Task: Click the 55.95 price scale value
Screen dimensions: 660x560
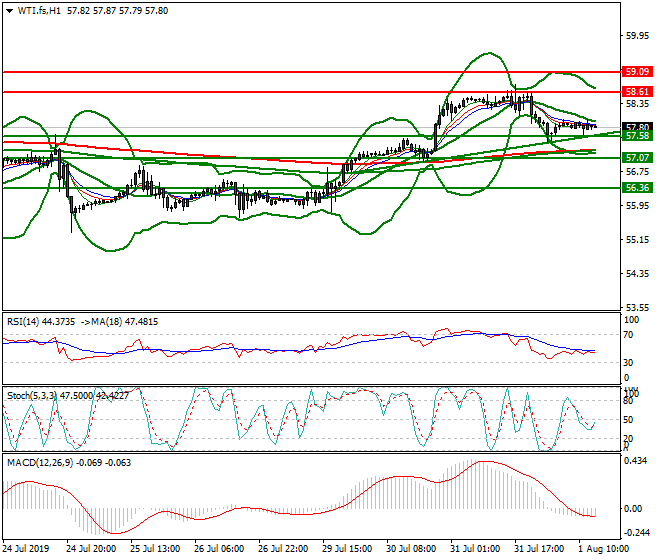Action: [x=637, y=205]
